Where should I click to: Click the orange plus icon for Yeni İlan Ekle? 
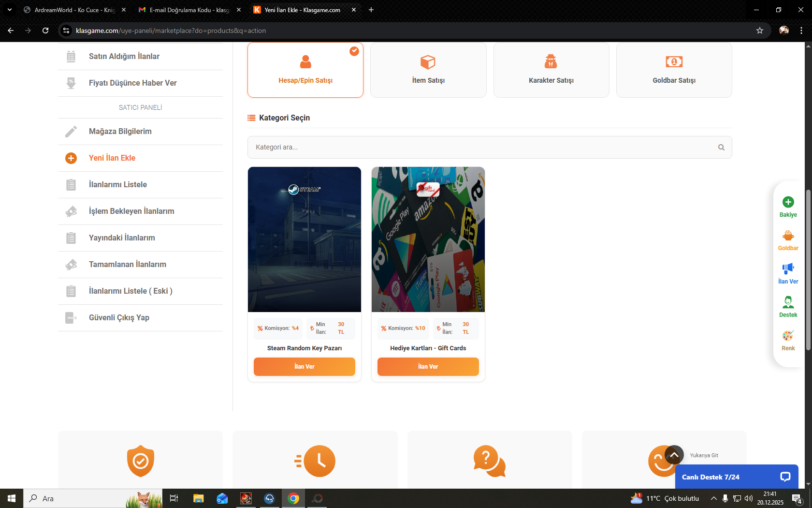pyautogui.click(x=71, y=158)
